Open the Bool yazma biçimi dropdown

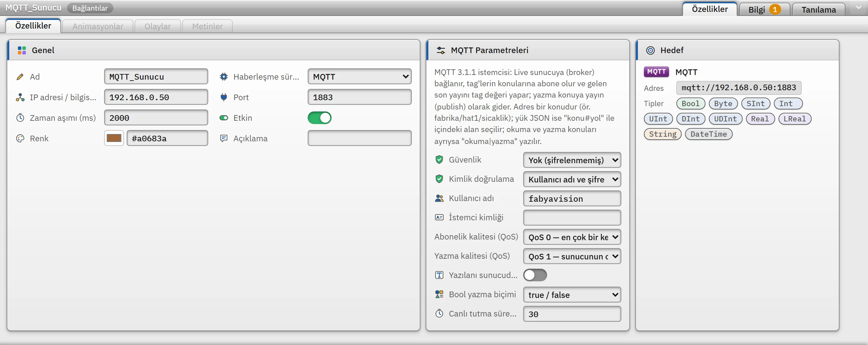click(x=572, y=295)
